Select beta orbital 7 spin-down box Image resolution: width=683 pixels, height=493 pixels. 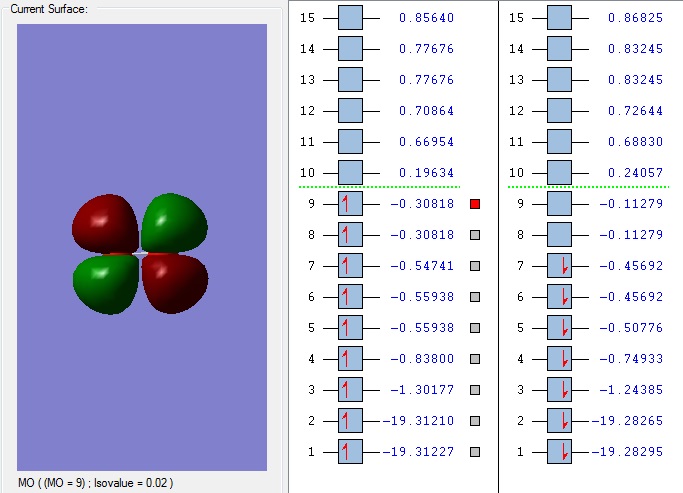click(559, 266)
